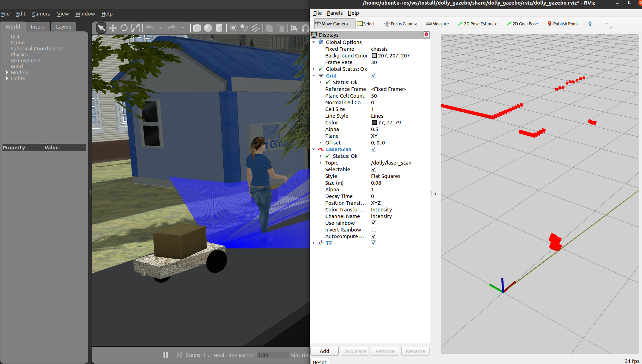Select the 2D Pose Estimate tool
642x364 pixels.
pos(477,24)
